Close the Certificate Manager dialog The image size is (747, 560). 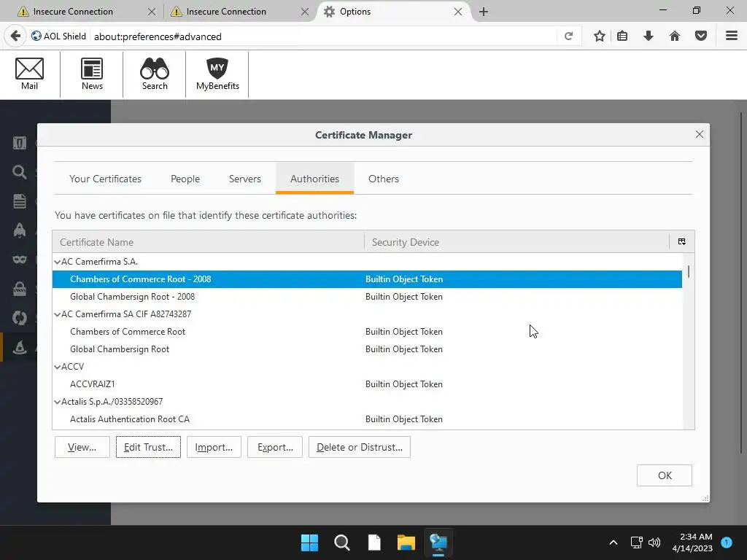pos(700,134)
